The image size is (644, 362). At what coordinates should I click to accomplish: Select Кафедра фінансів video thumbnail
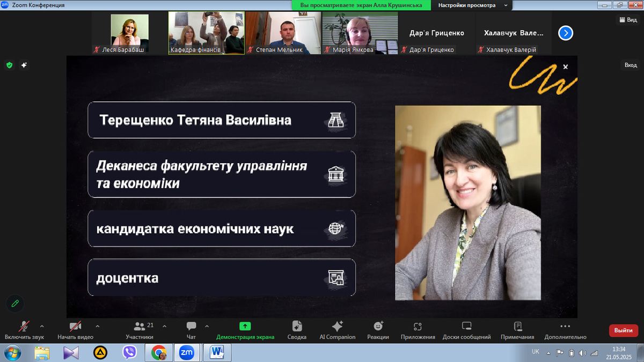point(206,33)
